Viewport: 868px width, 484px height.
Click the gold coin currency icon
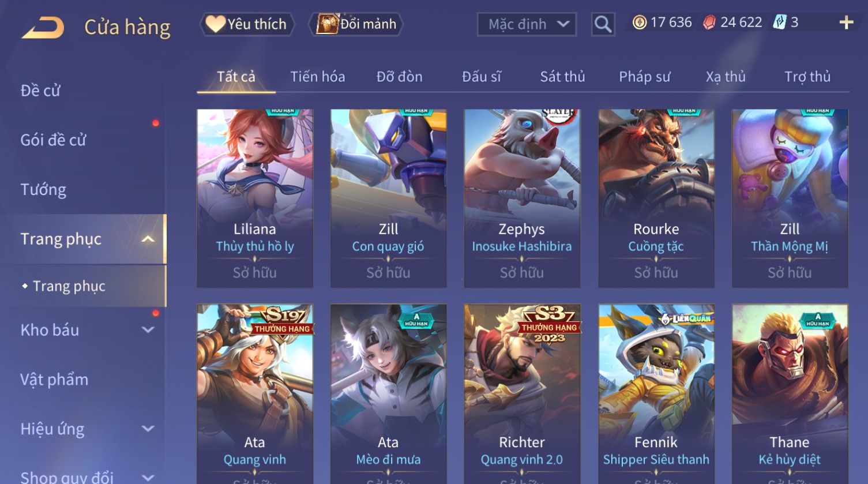tap(639, 22)
